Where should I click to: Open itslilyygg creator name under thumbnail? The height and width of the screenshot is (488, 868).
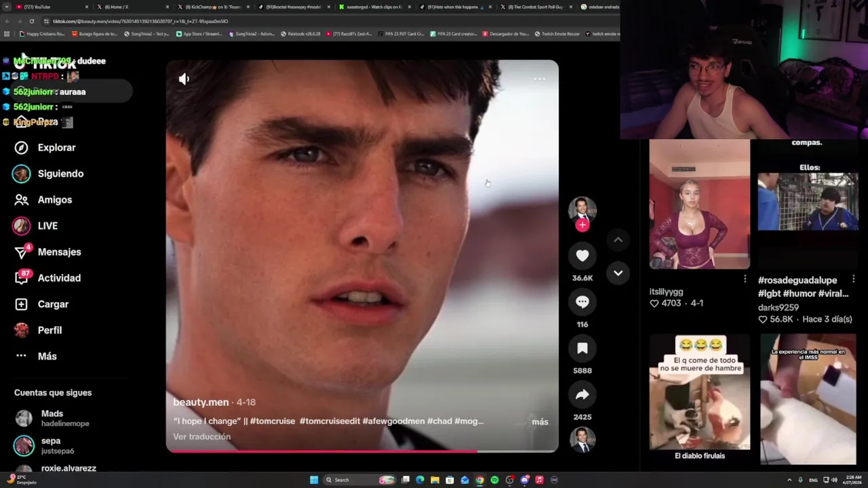[666, 291]
